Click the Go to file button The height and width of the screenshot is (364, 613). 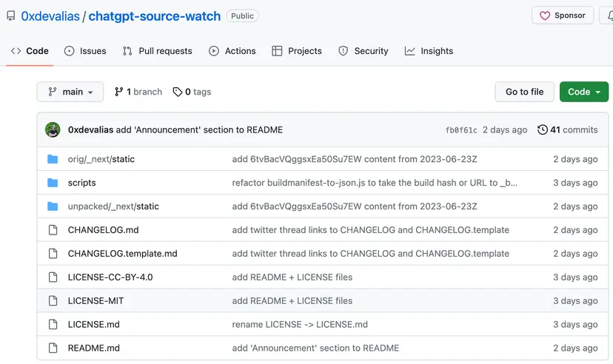(x=524, y=92)
